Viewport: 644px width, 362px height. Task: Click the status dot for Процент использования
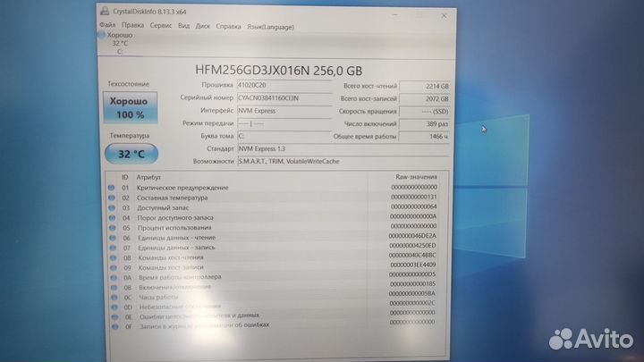coord(112,228)
